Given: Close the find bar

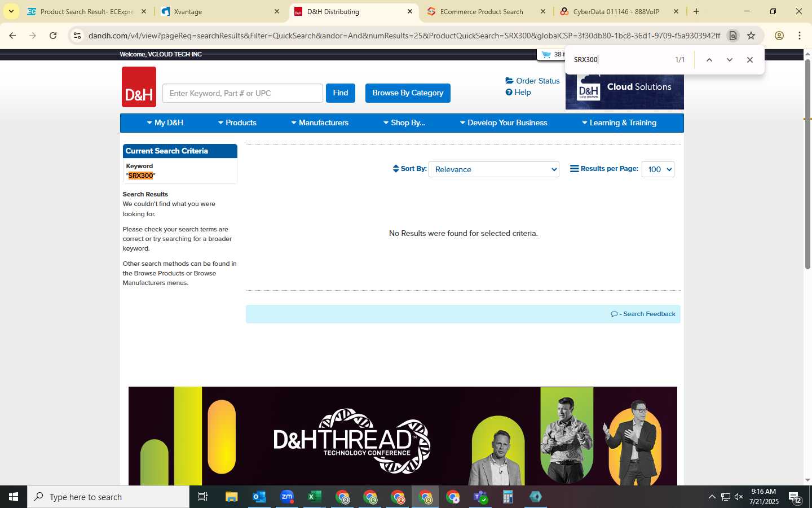Looking at the screenshot, I should point(750,60).
